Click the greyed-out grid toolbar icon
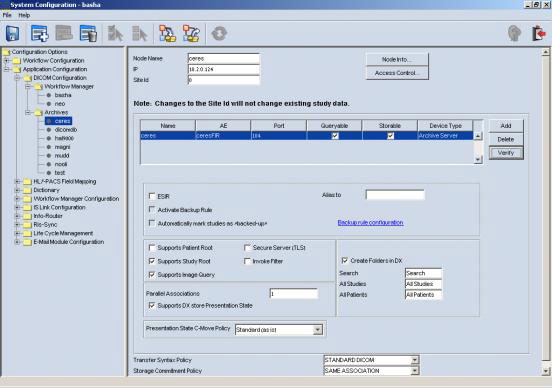Image resolution: width=552 pixels, height=388 pixels. [64, 33]
